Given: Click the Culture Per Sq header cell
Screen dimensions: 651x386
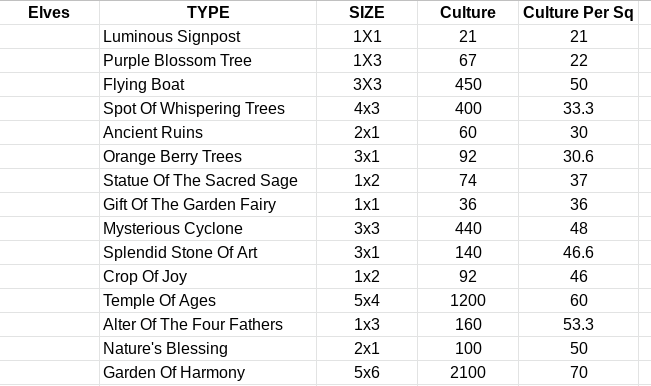Looking at the screenshot, I should point(578,12).
